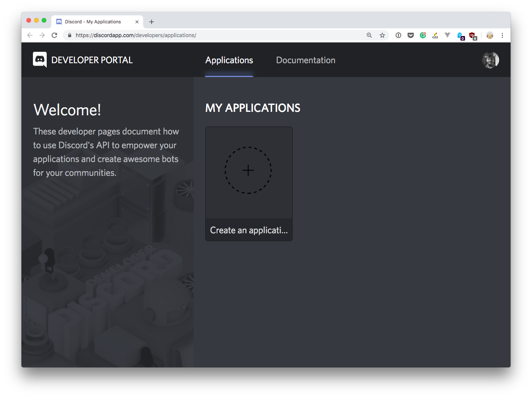
Task: Open the 1Password extension
Action: point(398,35)
